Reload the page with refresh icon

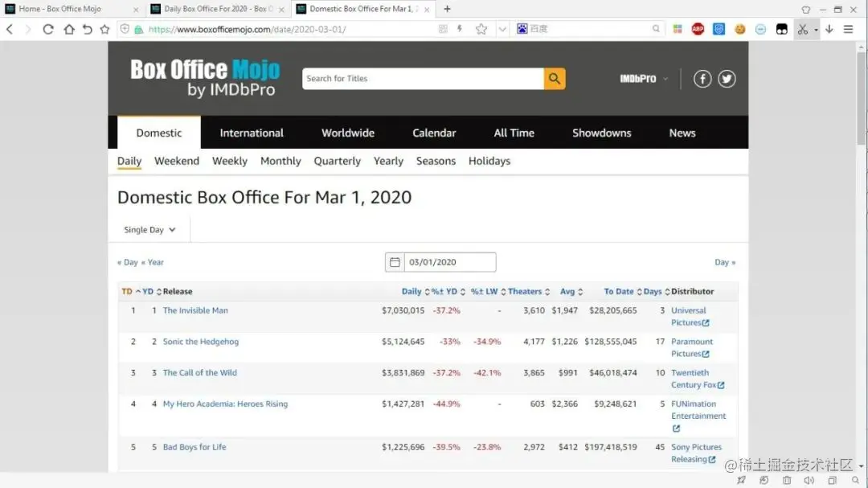[x=48, y=30]
